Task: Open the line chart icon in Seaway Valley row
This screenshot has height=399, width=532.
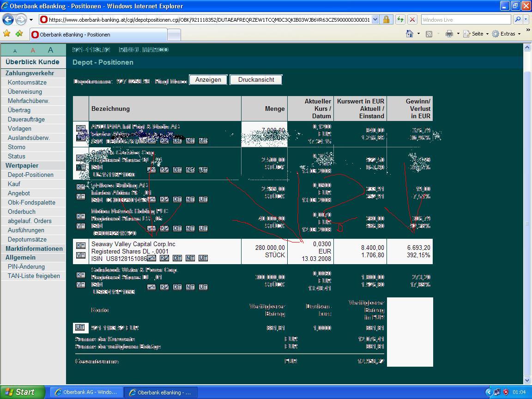Action: (151, 258)
